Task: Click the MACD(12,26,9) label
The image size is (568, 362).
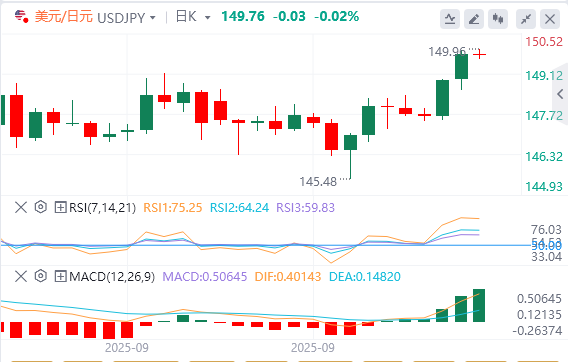Action: pos(112,276)
